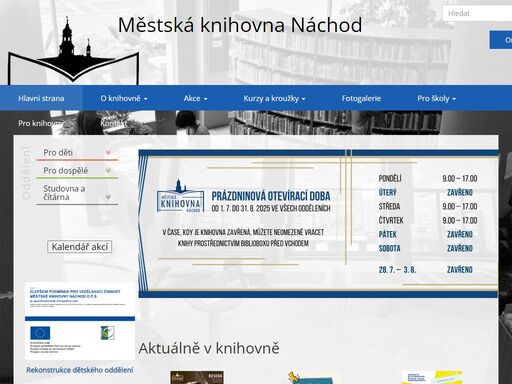Click the library logo with church silhouette

73,50
